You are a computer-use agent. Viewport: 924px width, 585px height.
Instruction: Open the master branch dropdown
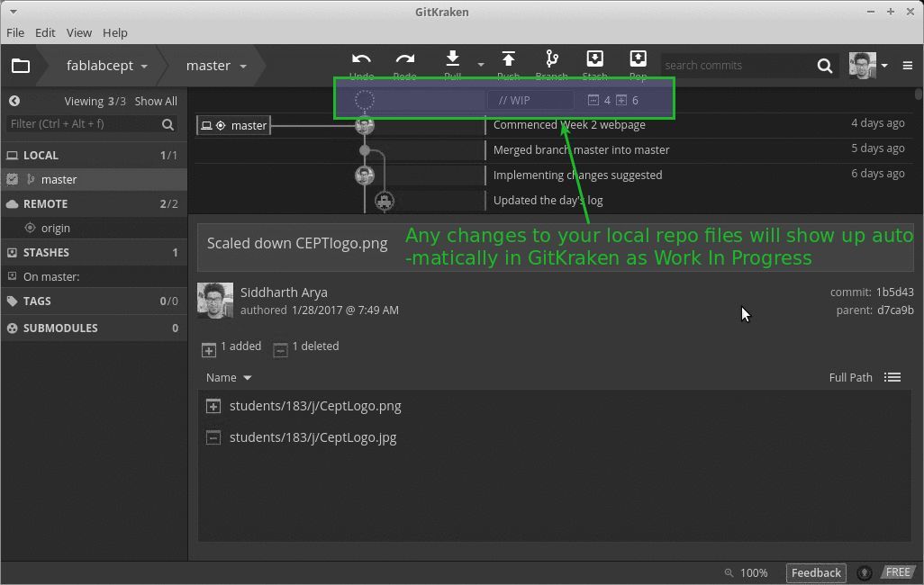tap(216, 66)
